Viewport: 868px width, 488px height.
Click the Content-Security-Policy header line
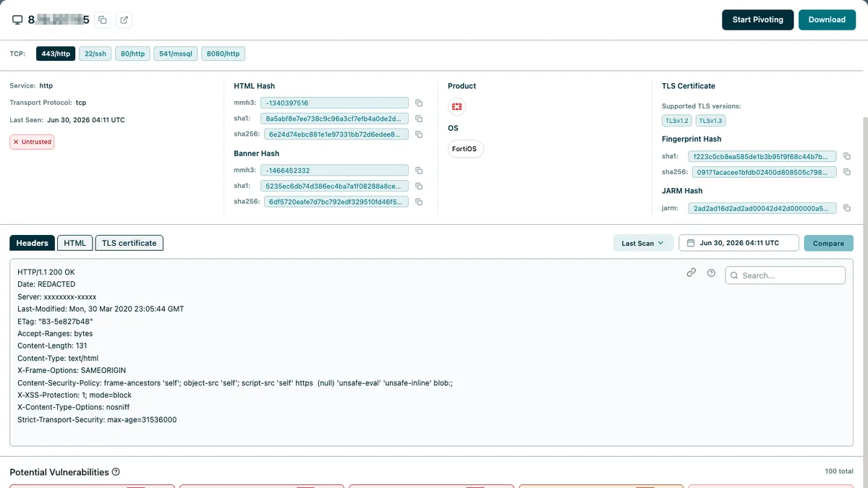(x=235, y=383)
